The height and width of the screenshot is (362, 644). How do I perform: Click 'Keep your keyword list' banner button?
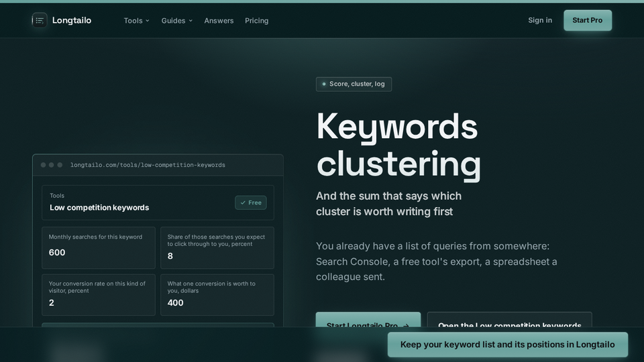point(508,345)
